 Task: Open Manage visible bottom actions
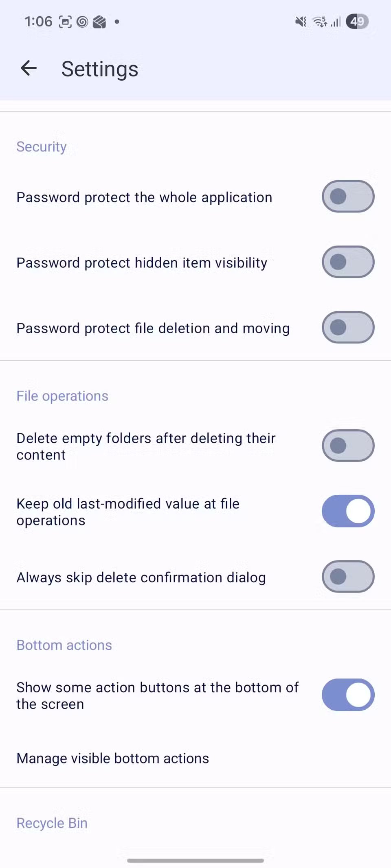click(113, 758)
